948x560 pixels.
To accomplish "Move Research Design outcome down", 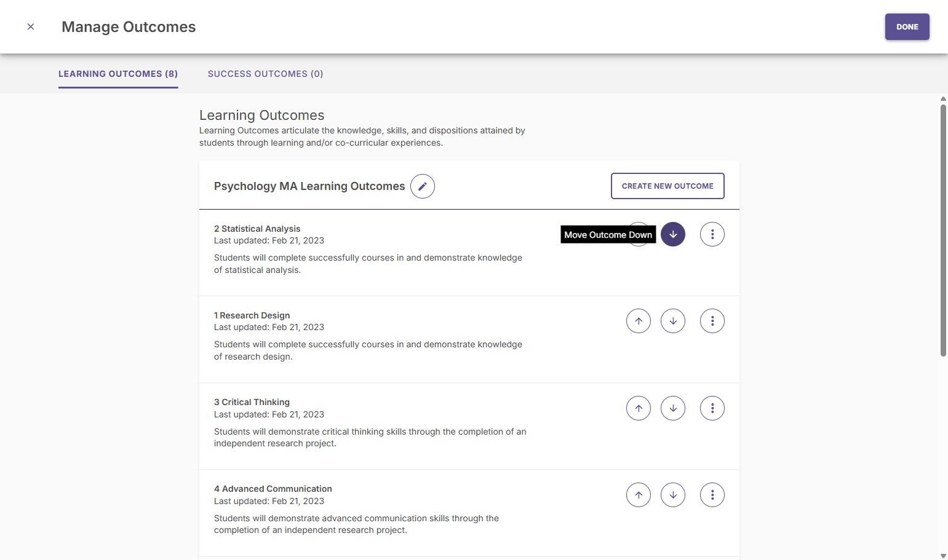I will pos(673,321).
